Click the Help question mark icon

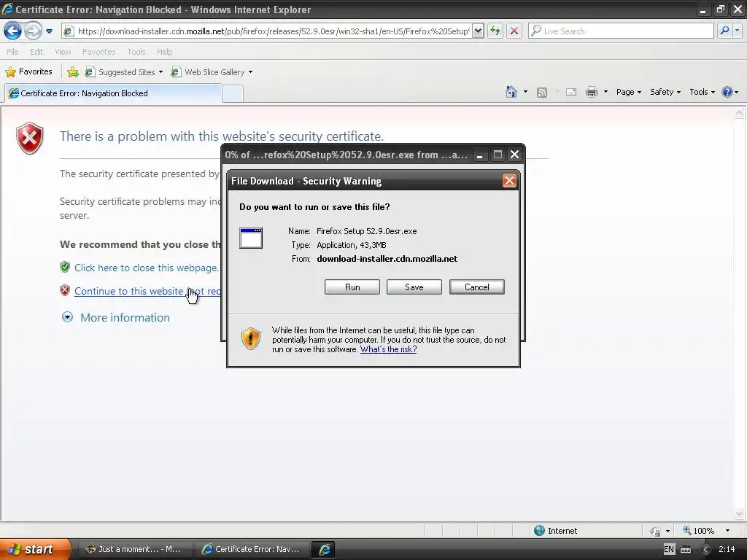[x=727, y=92]
